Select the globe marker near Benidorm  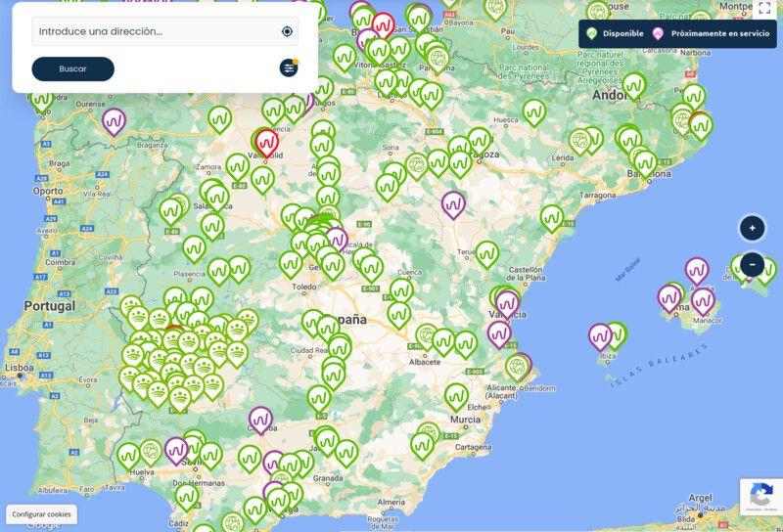pos(517,368)
